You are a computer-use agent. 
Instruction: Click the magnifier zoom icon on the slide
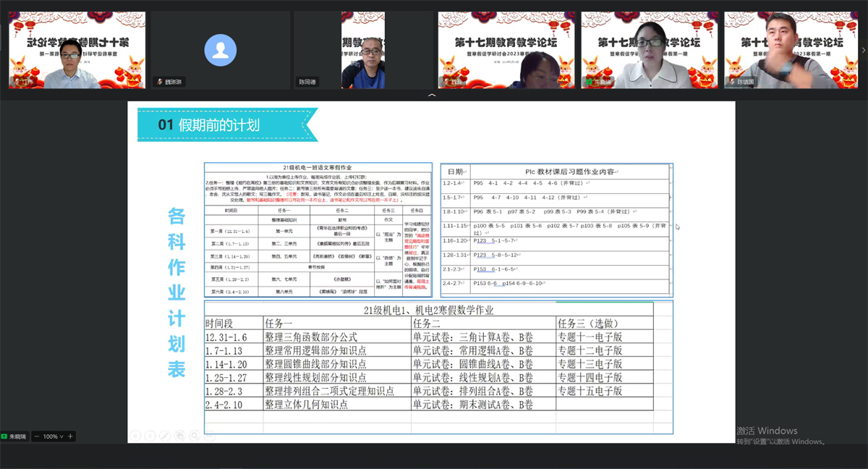click(x=193, y=436)
